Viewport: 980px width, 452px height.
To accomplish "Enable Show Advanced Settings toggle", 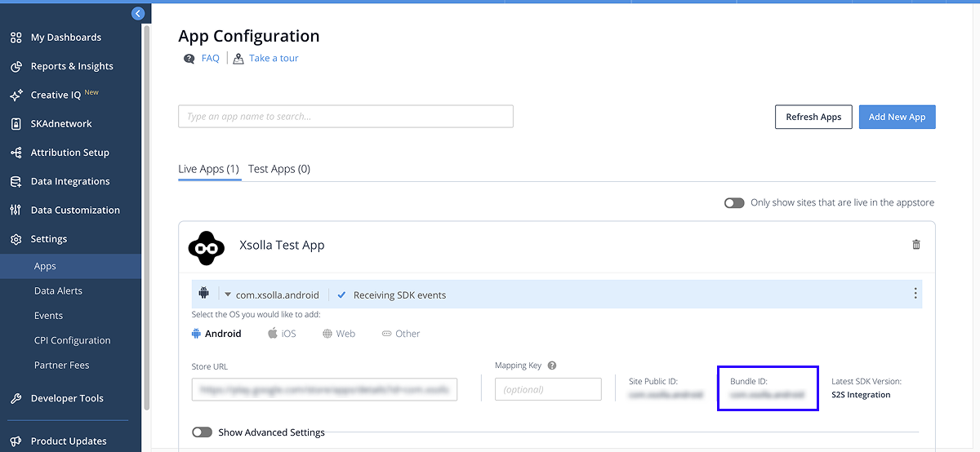I will 202,432.
